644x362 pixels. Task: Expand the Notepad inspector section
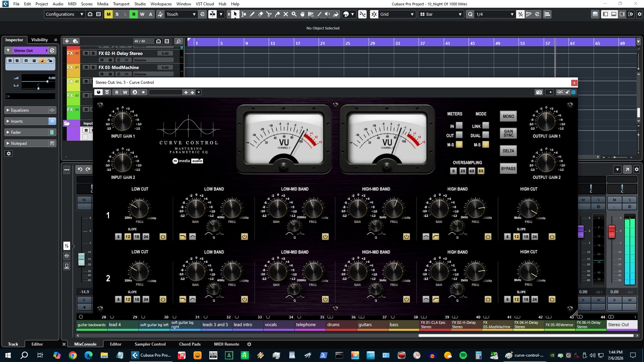(27, 143)
